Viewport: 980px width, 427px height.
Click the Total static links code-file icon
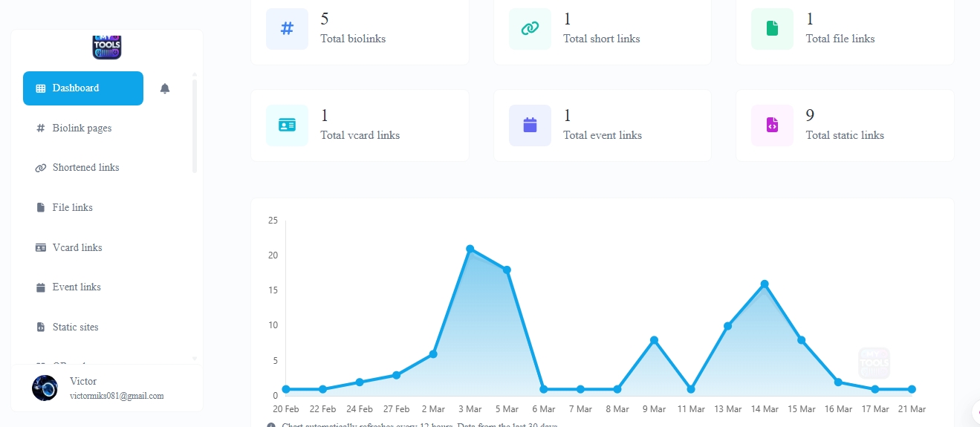[x=772, y=125]
